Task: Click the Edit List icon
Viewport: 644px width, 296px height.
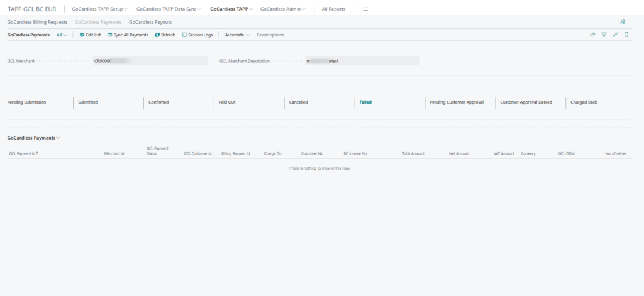Action: pos(82,35)
